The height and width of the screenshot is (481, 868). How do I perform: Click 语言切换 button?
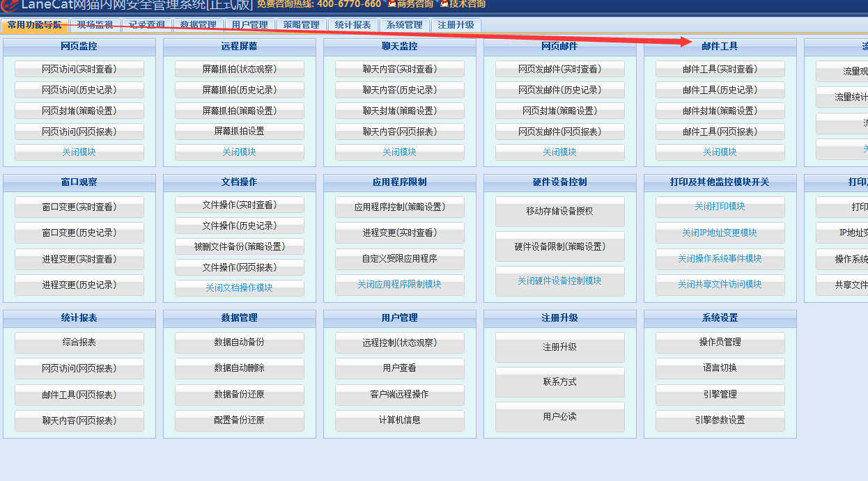coord(720,368)
